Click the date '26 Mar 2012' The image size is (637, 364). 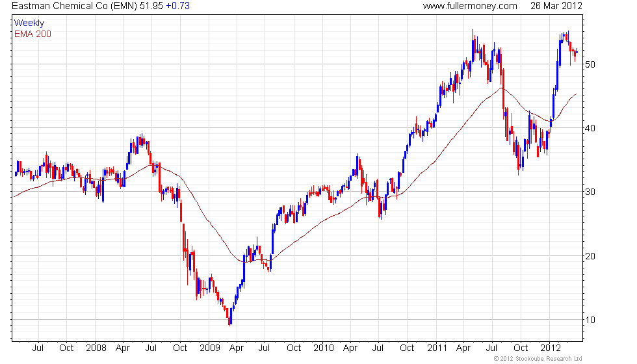(556, 6)
